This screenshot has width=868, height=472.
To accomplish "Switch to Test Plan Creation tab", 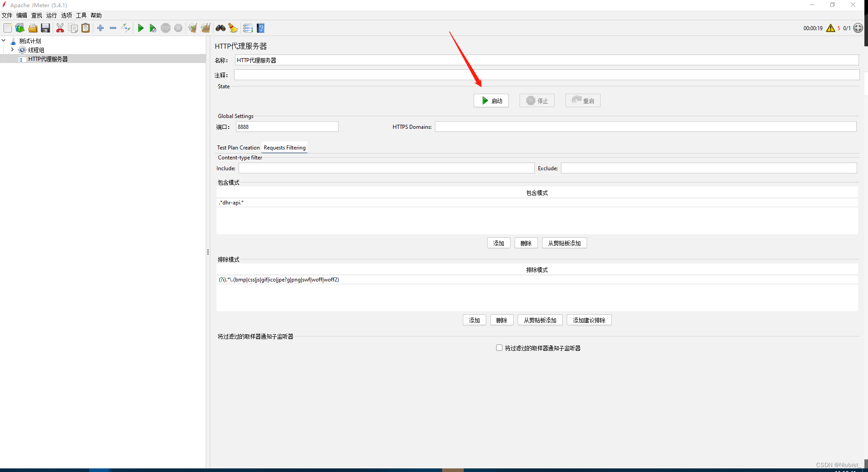I will click(x=238, y=148).
